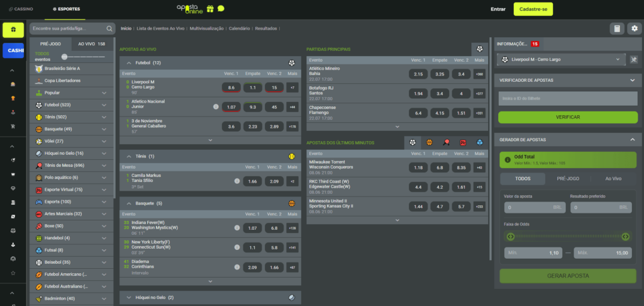Select football filter in last minute bets
Image resolution: width=644 pixels, height=306 pixels.
[413, 142]
